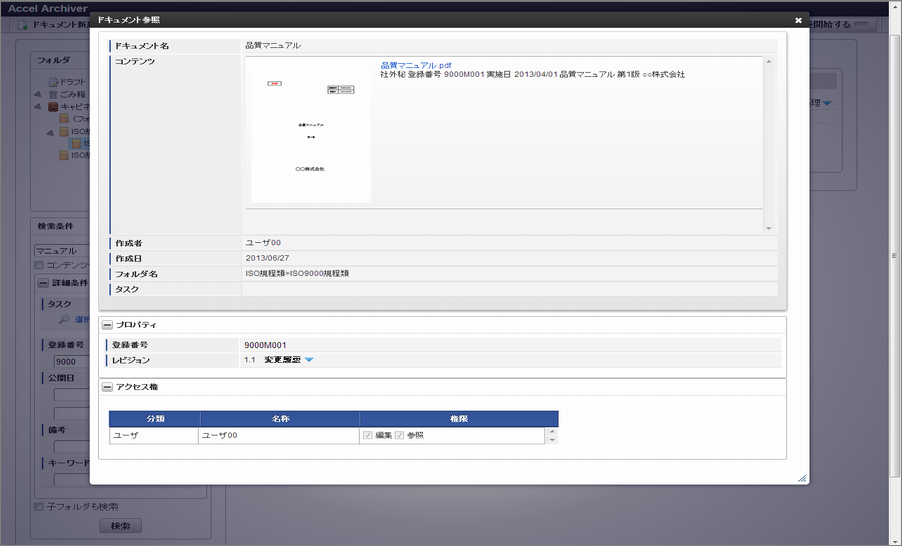Toggle the 編集 permission checkbox

(368, 436)
